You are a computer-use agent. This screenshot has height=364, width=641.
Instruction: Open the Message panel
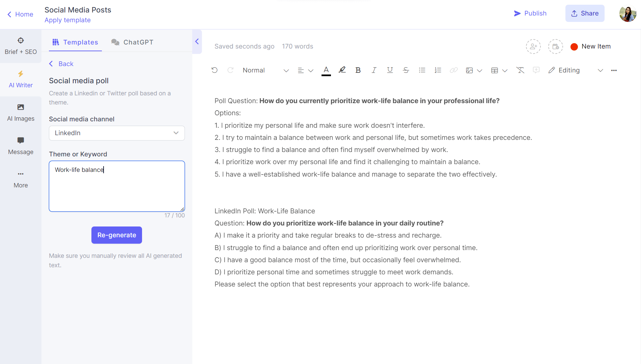21,146
